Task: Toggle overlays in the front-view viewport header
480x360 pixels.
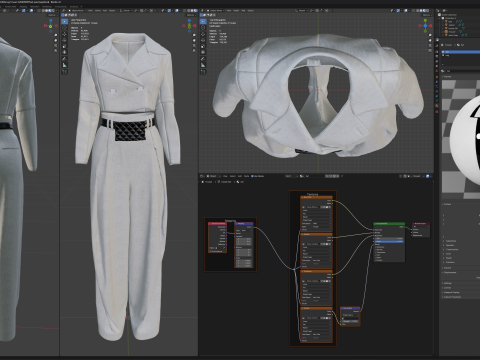Action: [177, 11]
